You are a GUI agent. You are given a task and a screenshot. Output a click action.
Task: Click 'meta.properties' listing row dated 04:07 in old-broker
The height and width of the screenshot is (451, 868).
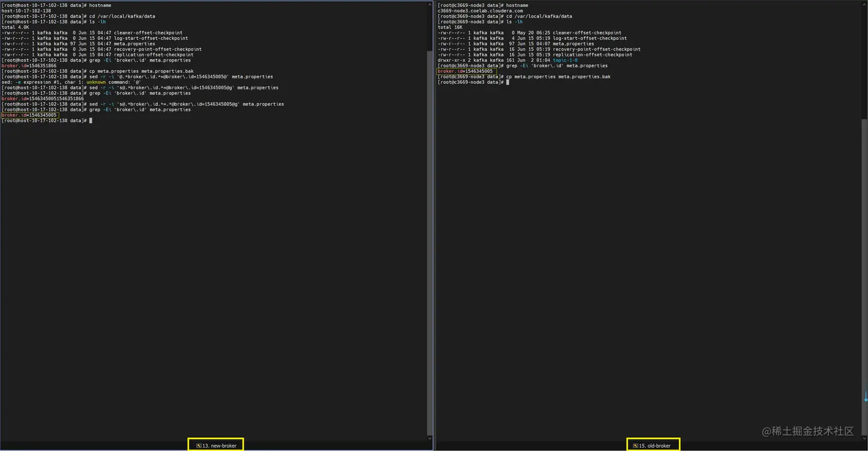516,44
